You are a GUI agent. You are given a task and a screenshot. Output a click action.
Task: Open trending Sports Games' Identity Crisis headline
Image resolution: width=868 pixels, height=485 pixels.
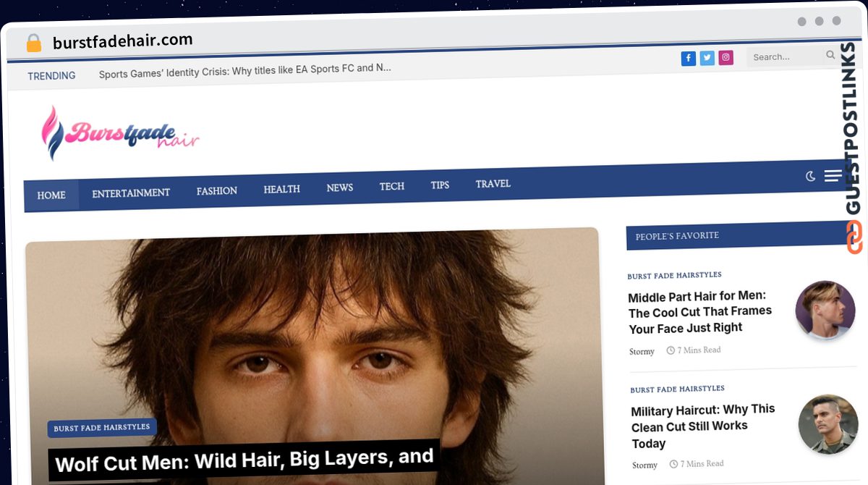245,70
